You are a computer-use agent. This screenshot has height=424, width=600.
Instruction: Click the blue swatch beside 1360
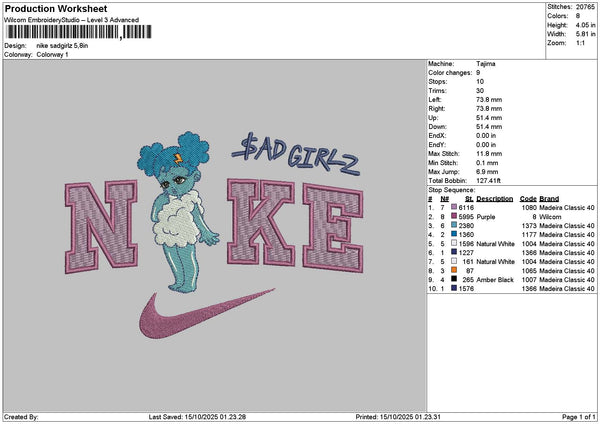tap(454, 234)
